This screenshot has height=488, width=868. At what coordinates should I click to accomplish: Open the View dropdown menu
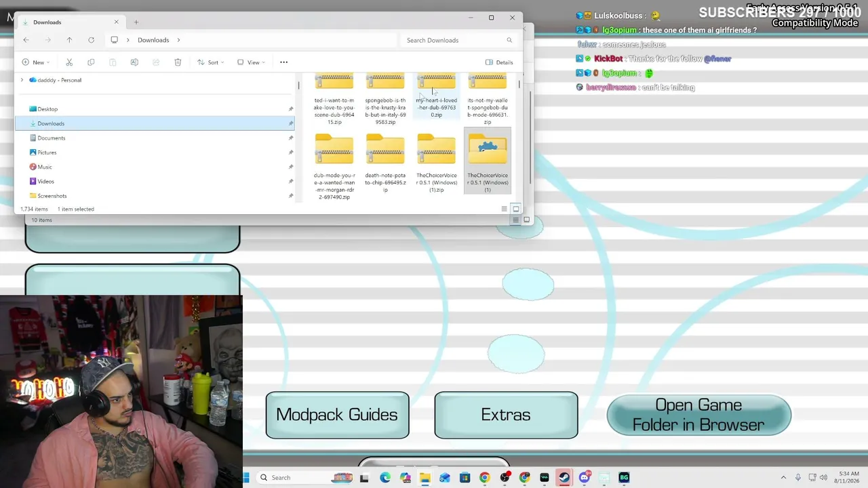coord(250,62)
